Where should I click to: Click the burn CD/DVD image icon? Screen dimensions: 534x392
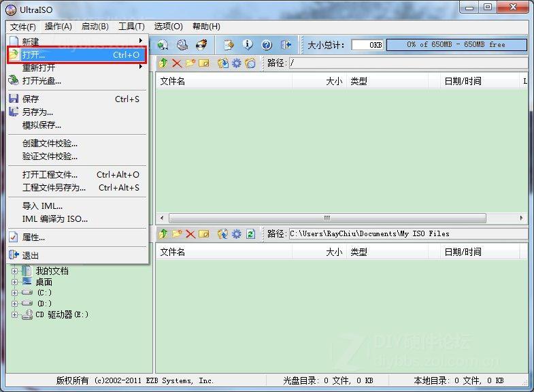pyautogui.click(x=201, y=45)
